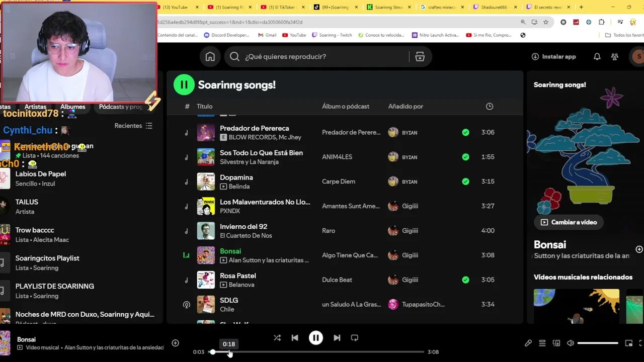Open the browser extensions puzzle icon
Viewport: 644px width, 362px height.
pos(601,22)
